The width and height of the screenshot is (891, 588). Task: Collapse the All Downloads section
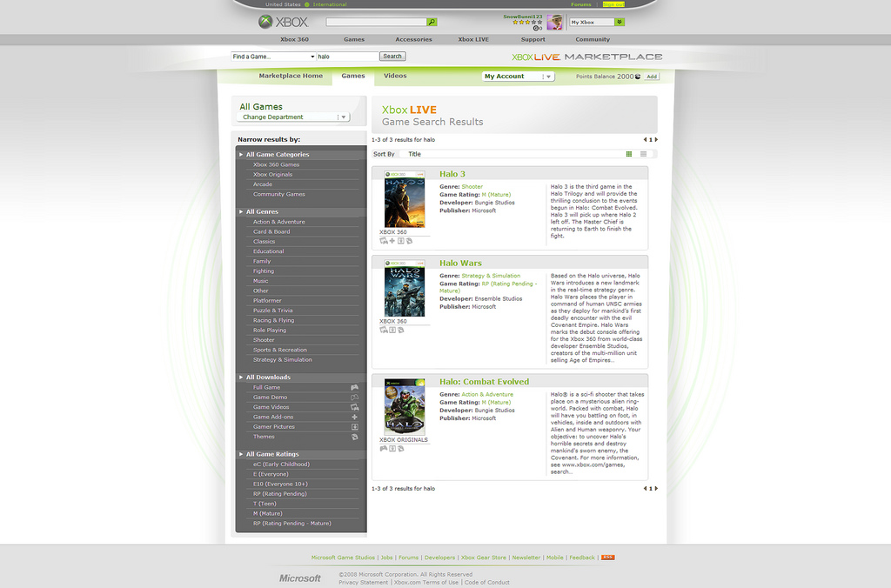[x=241, y=378]
